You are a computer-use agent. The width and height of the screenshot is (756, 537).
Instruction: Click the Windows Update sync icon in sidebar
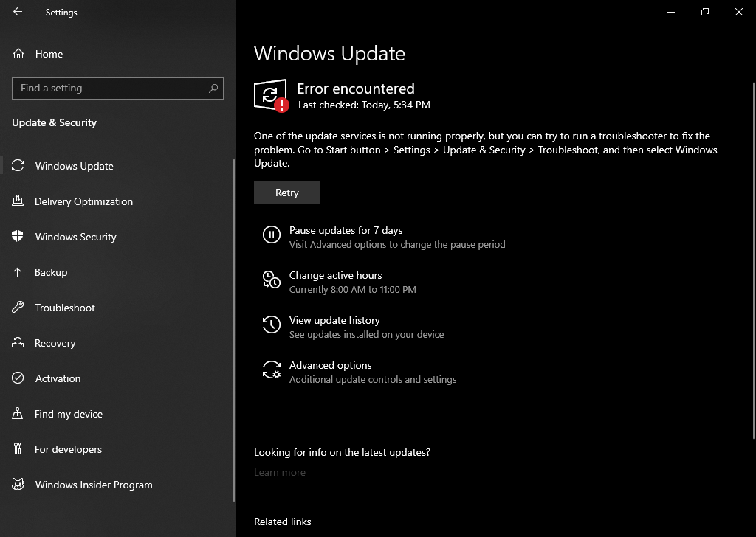tap(18, 166)
